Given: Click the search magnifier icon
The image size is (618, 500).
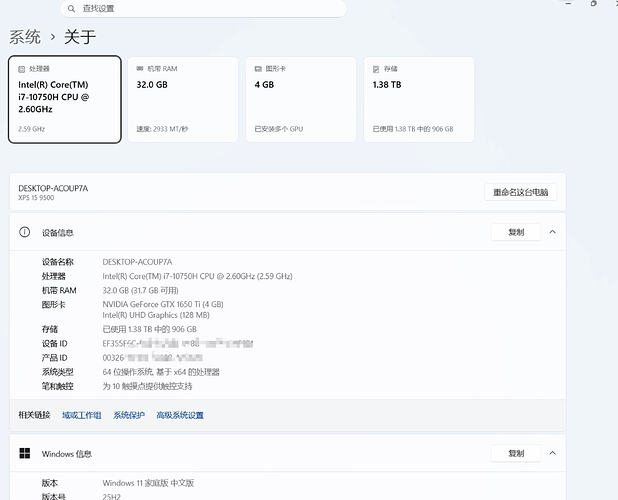Looking at the screenshot, I should [71, 8].
